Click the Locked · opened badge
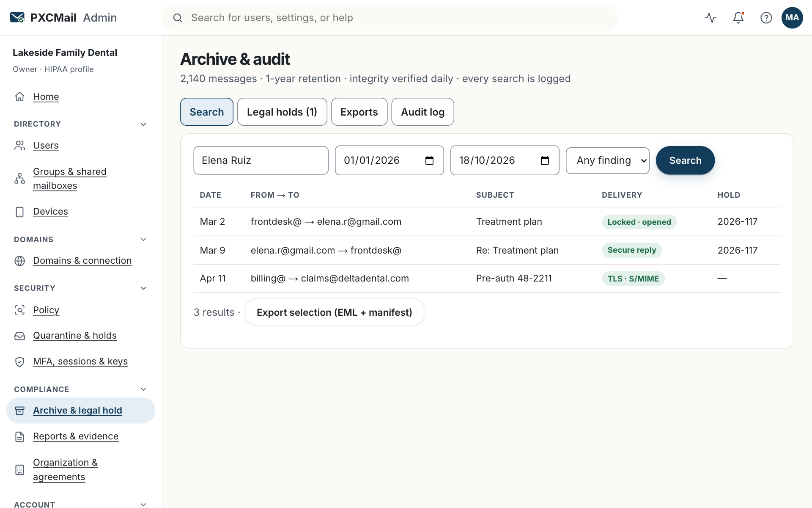This screenshot has width=812, height=508. 639,222
